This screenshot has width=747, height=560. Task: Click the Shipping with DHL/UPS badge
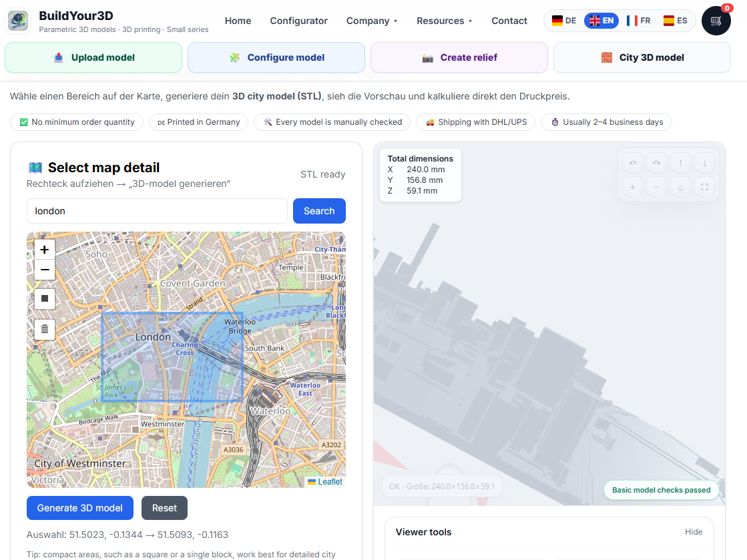tap(476, 122)
